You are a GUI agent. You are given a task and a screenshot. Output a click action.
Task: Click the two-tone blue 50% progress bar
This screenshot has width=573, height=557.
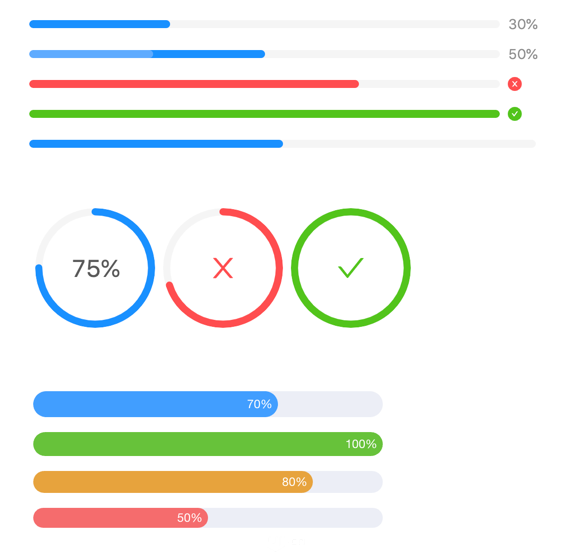pos(264,54)
